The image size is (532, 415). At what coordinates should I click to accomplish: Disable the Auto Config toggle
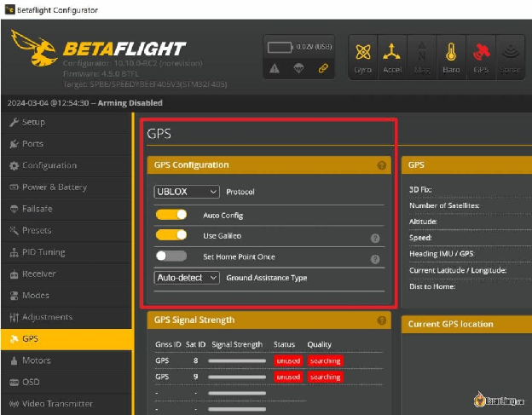click(x=171, y=215)
